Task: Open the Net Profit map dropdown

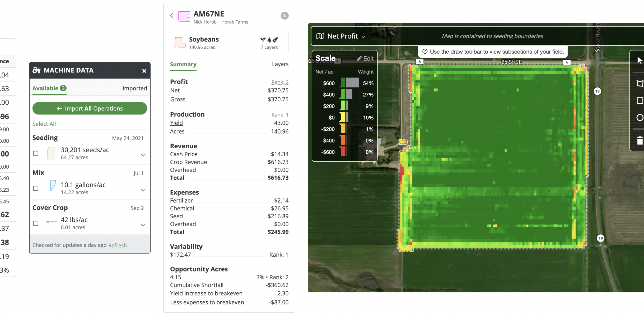Action: click(x=342, y=36)
